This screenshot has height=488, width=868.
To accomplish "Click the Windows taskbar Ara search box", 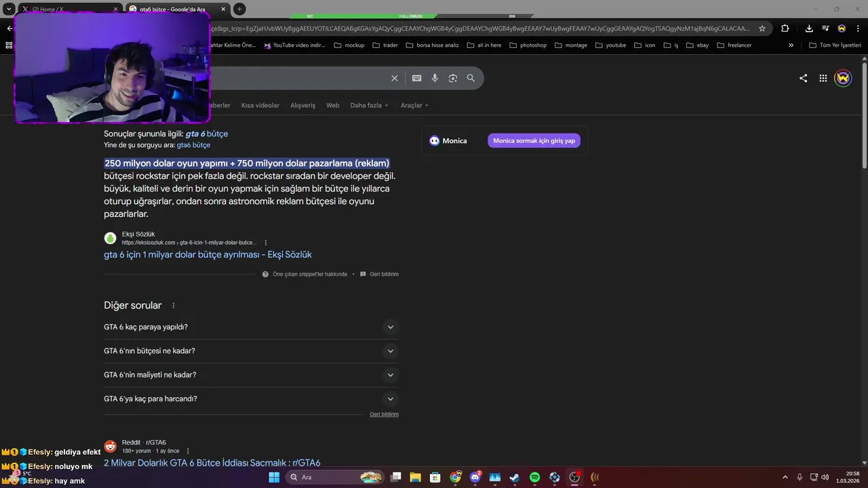I will pyautogui.click(x=334, y=477).
